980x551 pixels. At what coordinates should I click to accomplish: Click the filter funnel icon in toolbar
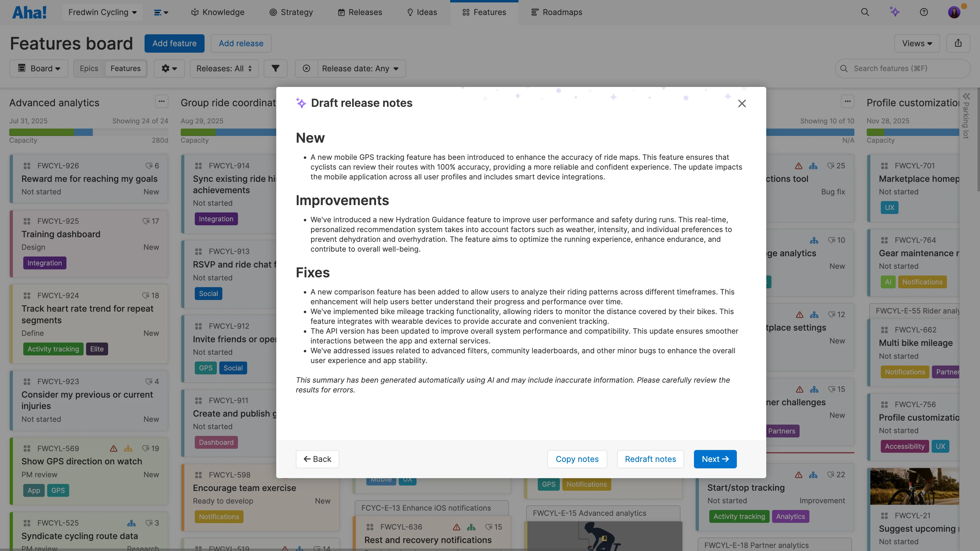pos(275,69)
